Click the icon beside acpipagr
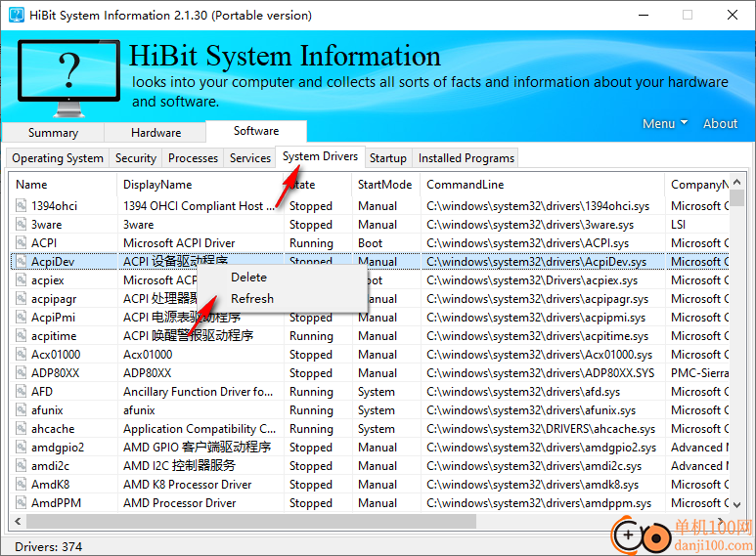The width and height of the screenshot is (756, 556). [x=21, y=299]
